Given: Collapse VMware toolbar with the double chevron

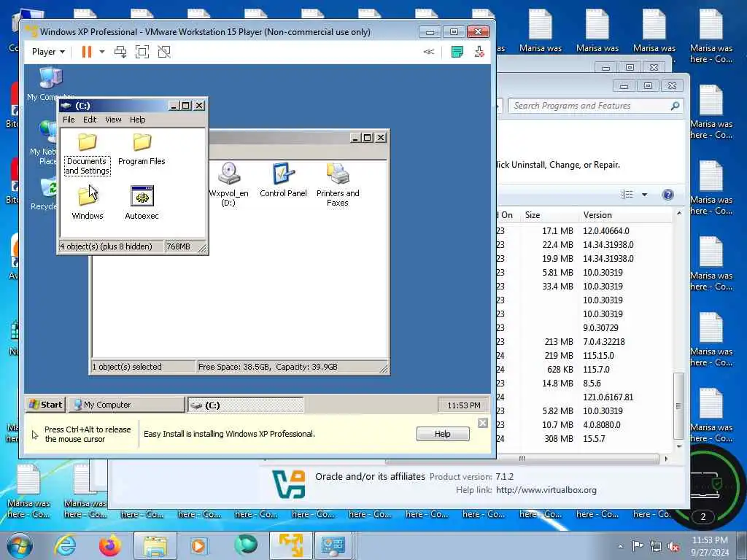Looking at the screenshot, I should tap(429, 52).
